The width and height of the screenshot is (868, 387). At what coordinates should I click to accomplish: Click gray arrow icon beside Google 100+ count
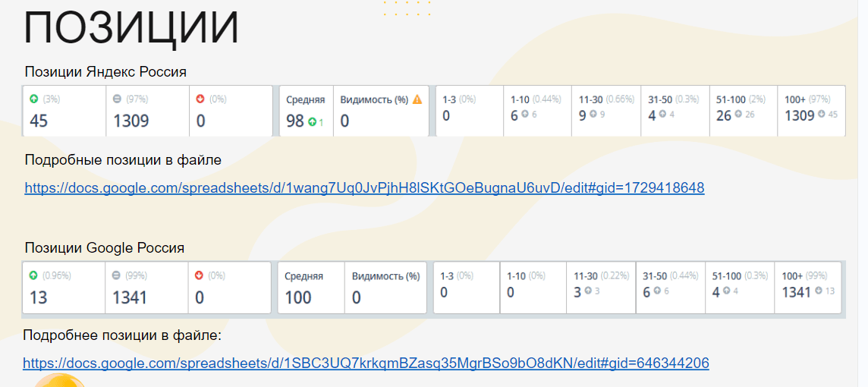819,291
